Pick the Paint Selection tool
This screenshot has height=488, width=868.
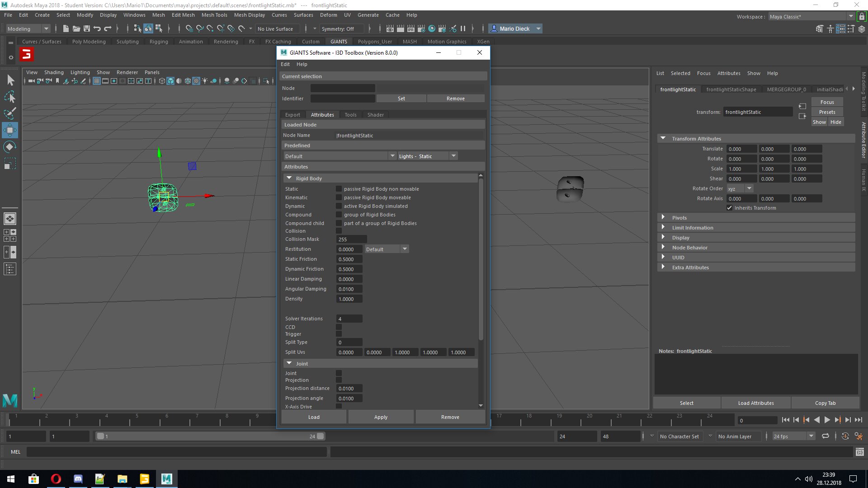[x=10, y=113]
